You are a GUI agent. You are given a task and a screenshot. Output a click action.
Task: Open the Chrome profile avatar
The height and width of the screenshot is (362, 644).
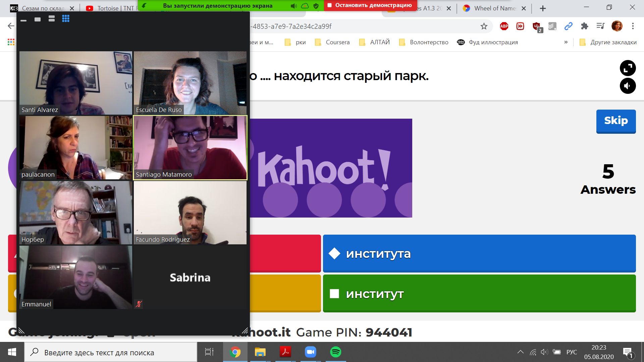pyautogui.click(x=617, y=26)
